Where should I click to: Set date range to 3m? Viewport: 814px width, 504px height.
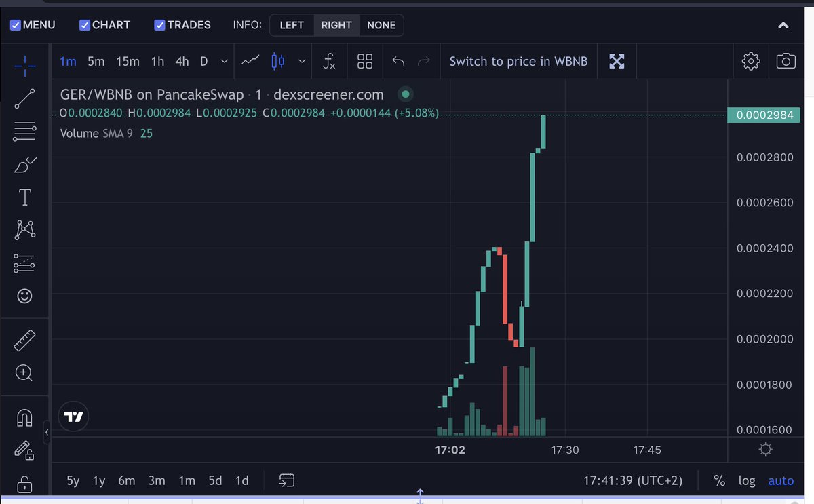tap(157, 480)
